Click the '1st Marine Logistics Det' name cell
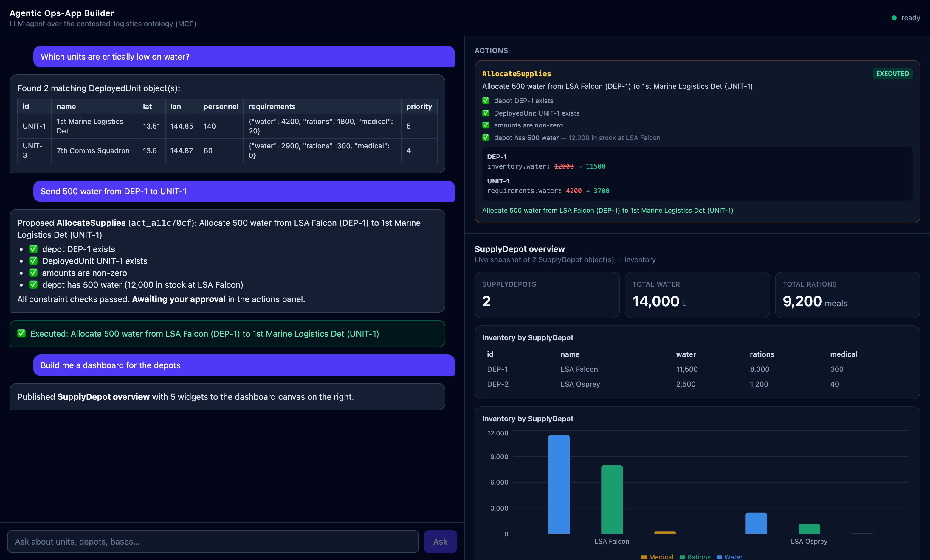 click(94, 126)
